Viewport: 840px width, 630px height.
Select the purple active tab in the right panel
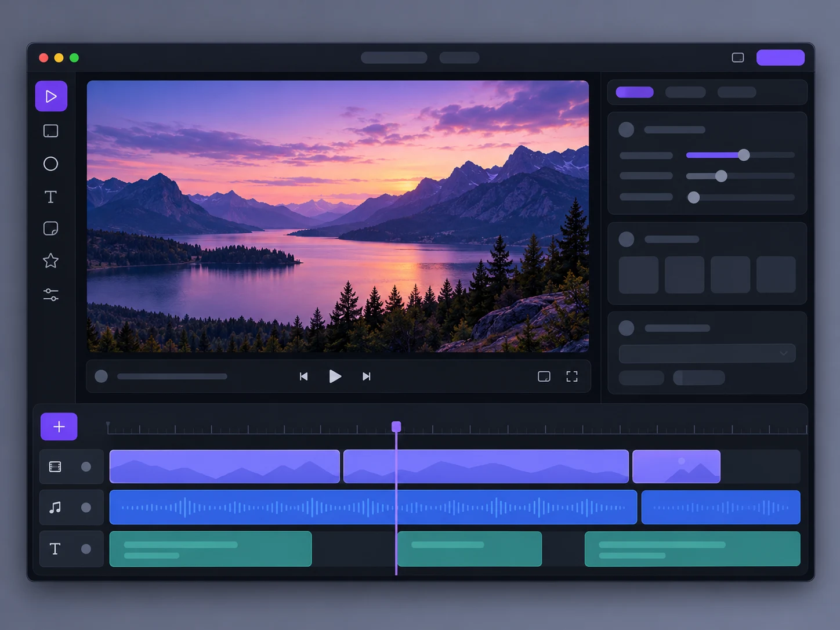(x=635, y=92)
